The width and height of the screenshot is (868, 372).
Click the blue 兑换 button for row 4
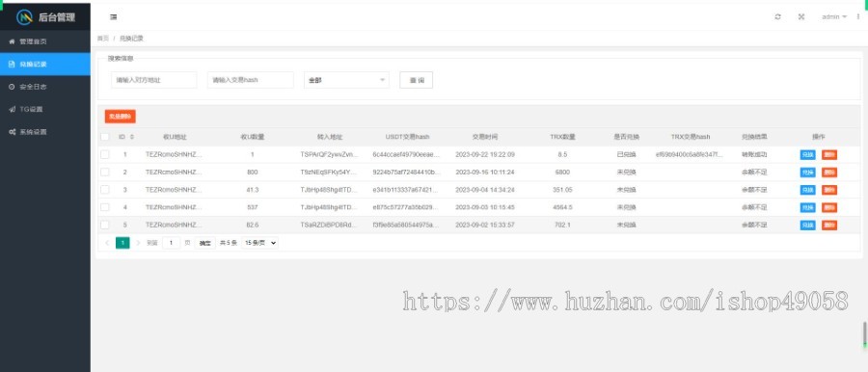(x=807, y=207)
